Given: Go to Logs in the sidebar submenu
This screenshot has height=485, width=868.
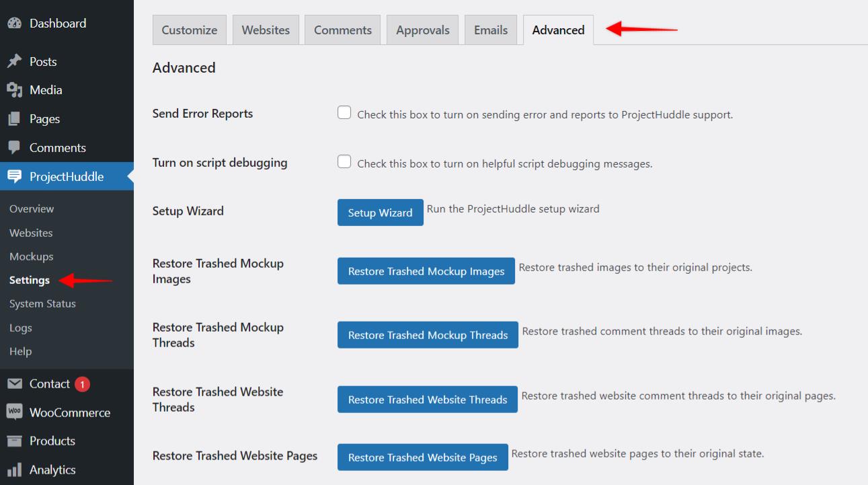Looking at the screenshot, I should coord(21,328).
